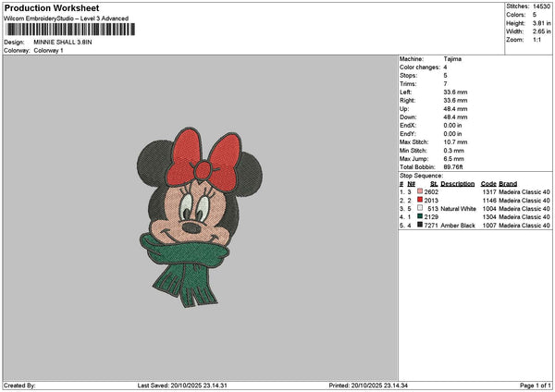Click the Machine value Tajima

(x=452, y=59)
